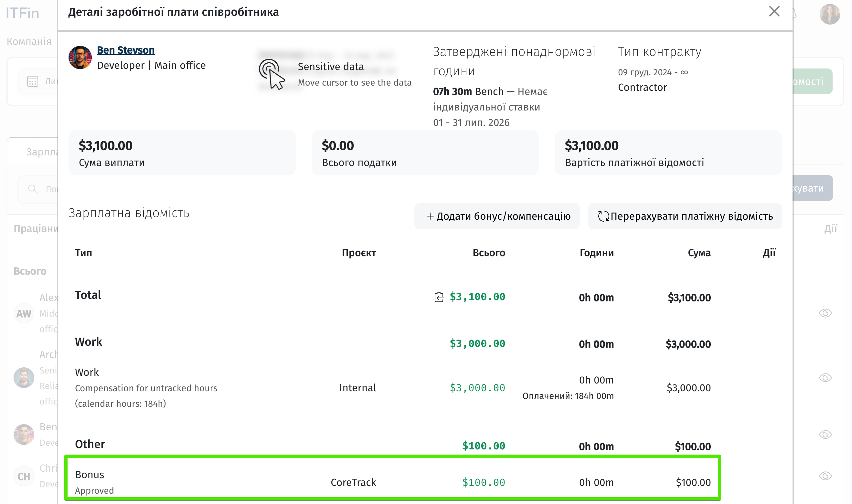Click the Години column header
Image resolution: width=852 pixels, height=504 pixels.
point(597,253)
